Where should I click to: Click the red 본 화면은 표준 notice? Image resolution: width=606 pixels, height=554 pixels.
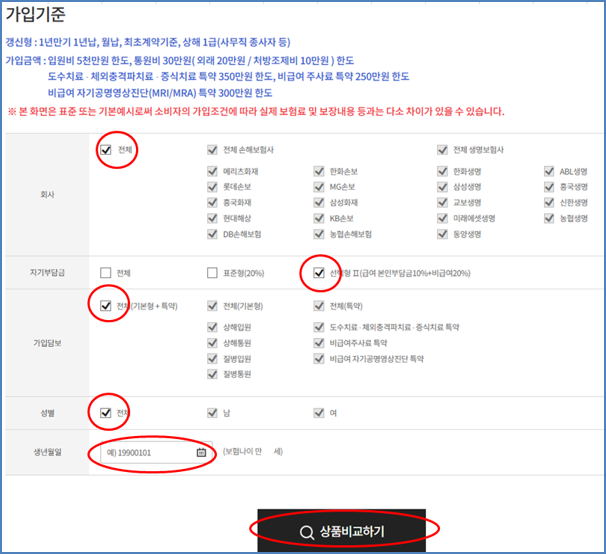click(256, 112)
